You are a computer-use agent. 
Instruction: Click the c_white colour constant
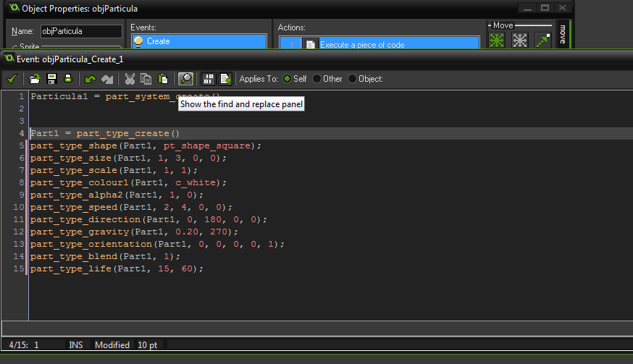coord(196,182)
